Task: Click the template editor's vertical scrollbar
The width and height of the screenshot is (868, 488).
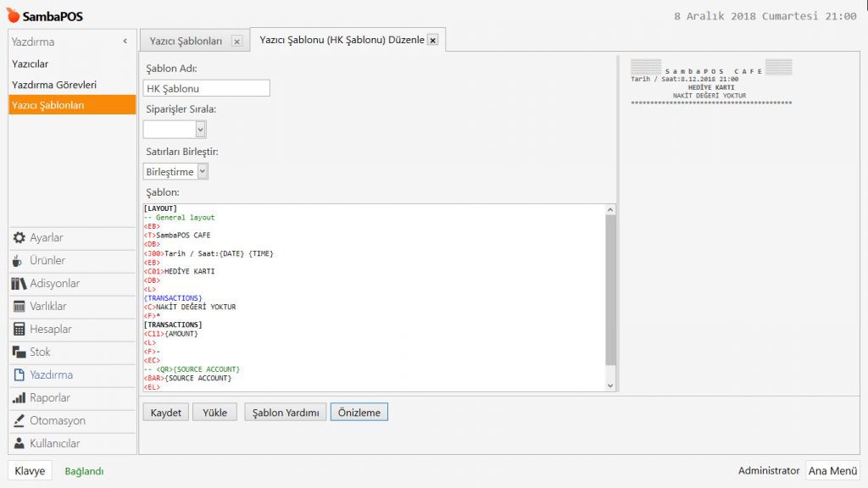Action: [x=611, y=288]
